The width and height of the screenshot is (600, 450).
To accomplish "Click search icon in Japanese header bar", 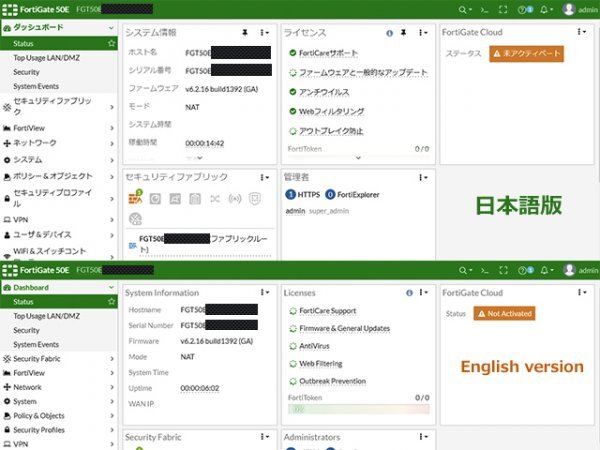I will click(465, 10).
